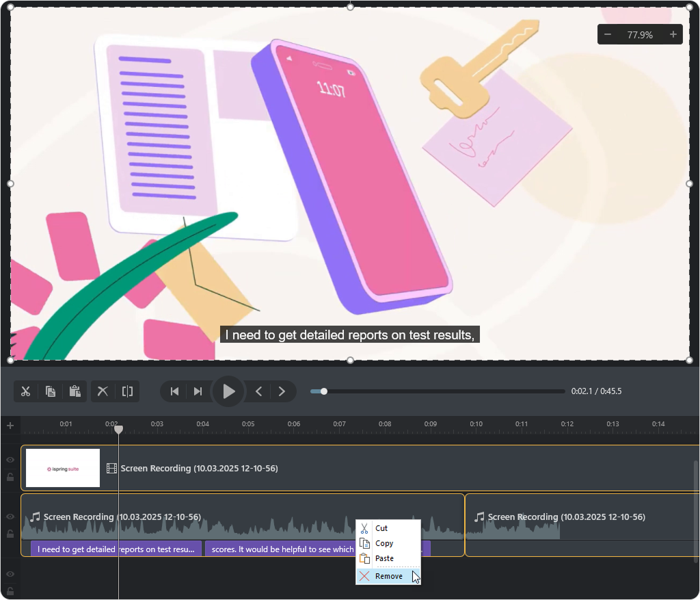Screen dimensions: 700x600
Task: Jump to the beginning with skip-to-start button
Action: [175, 391]
